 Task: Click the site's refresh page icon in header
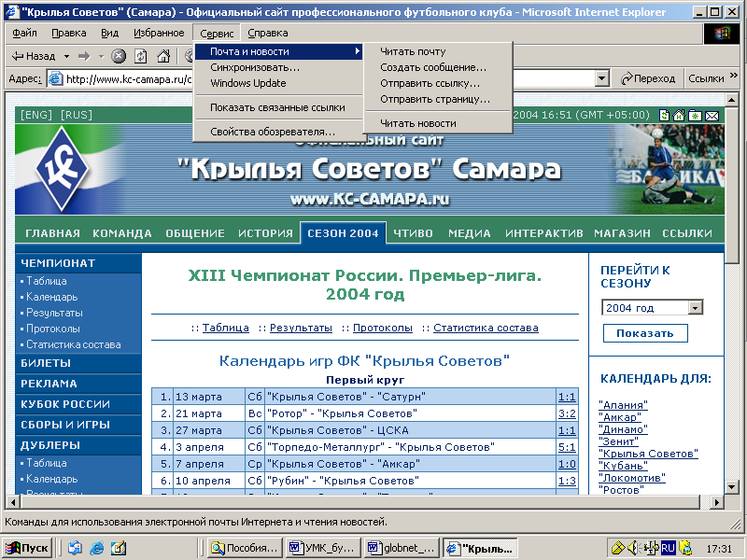664,115
